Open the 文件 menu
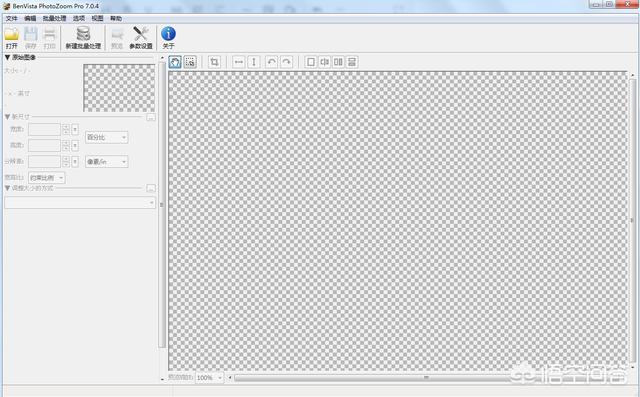Image resolution: width=640 pixels, height=397 pixels. point(11,18)
